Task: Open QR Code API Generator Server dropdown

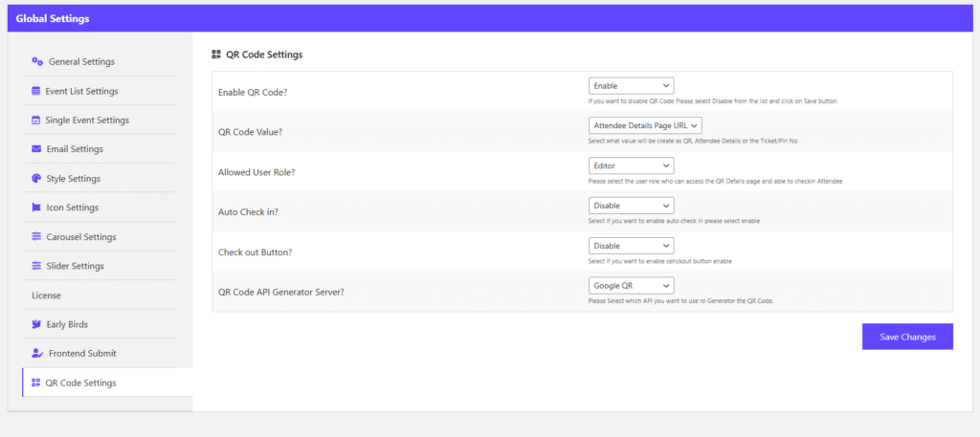Action: tap(632, 285)
